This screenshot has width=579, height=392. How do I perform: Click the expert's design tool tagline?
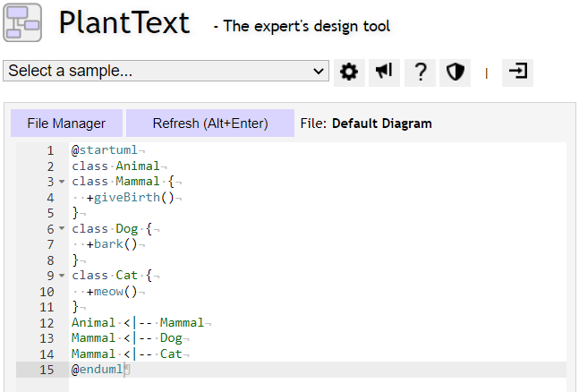click(302, 26)
